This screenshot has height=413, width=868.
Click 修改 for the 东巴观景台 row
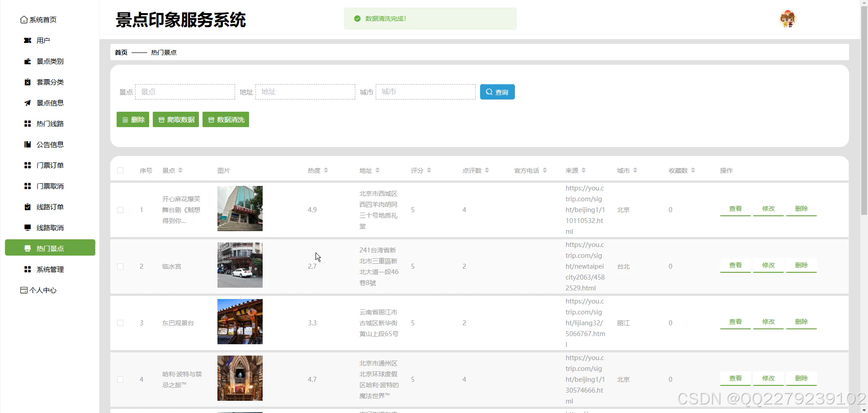tap(769, 322)
